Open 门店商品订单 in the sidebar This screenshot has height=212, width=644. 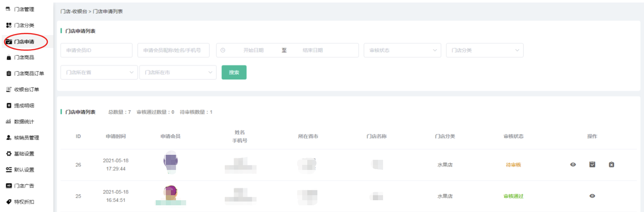point(29,74)
